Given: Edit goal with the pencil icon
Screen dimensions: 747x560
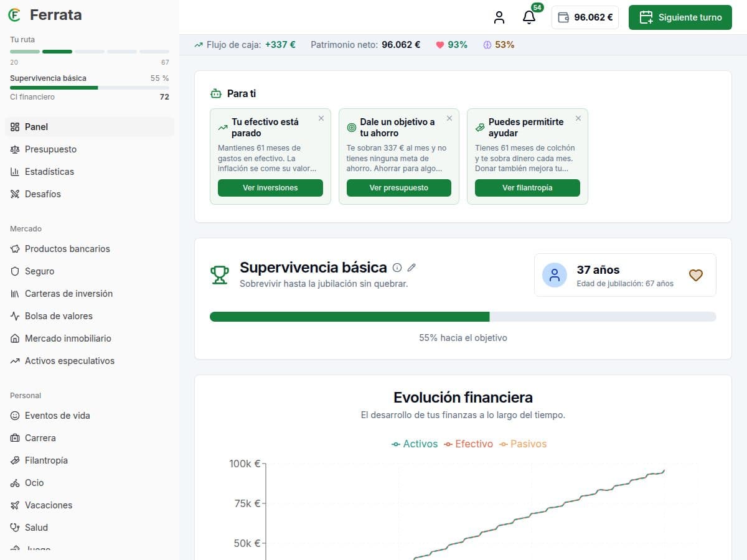Looking at the screenshot, I should [x=411, y=268].
